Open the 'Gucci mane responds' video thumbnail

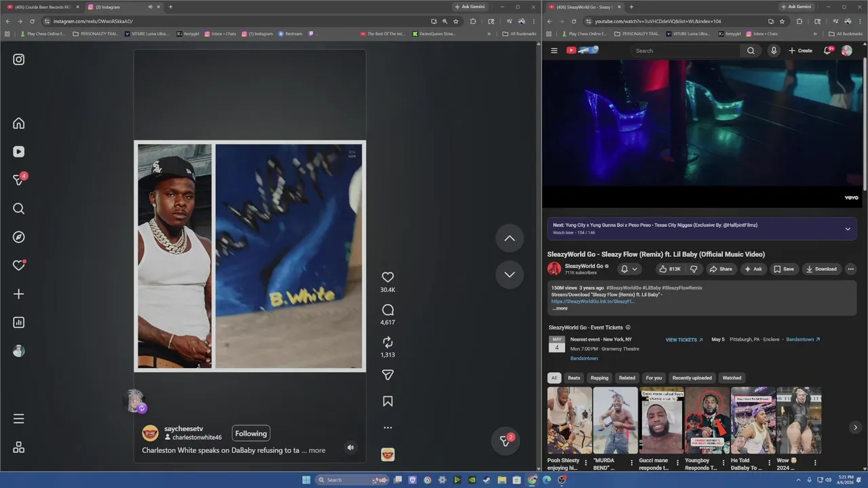click(661, 420)
